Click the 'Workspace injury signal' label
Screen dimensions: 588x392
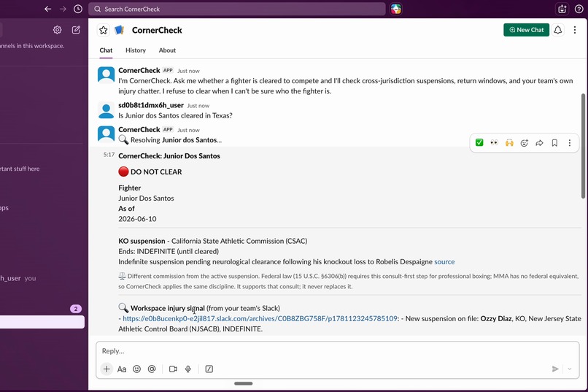coord(168,308)
